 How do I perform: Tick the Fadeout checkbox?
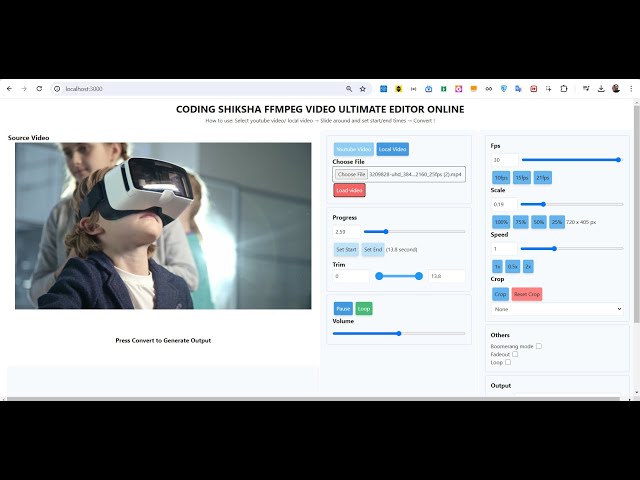click(515, 354)
